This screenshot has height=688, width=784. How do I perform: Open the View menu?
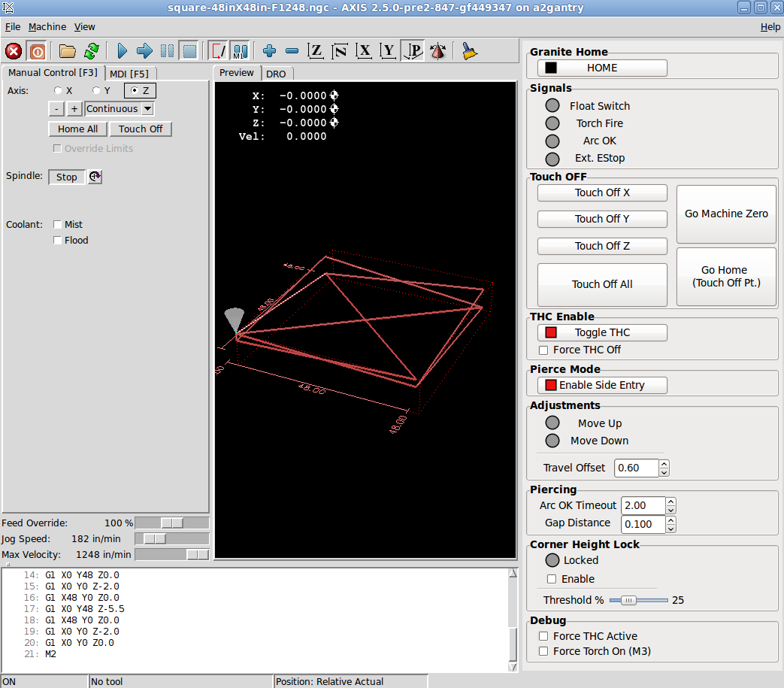click(84, 27)
